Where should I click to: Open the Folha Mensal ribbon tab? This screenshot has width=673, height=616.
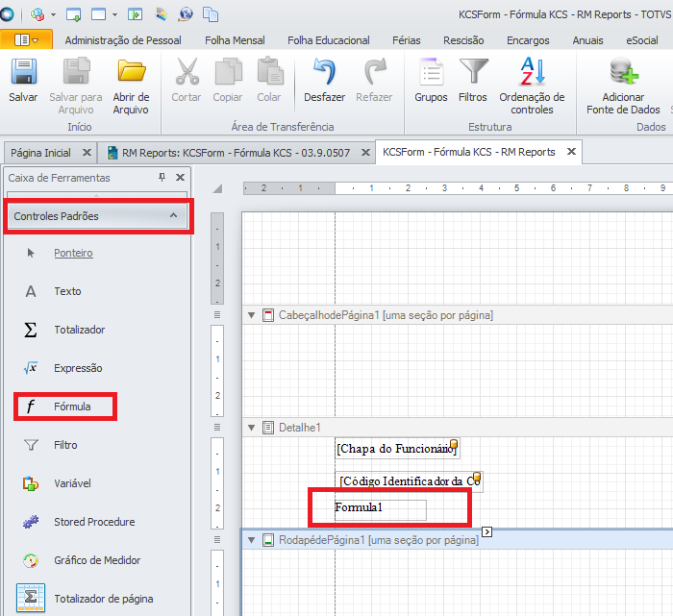(x=235, y=40)
